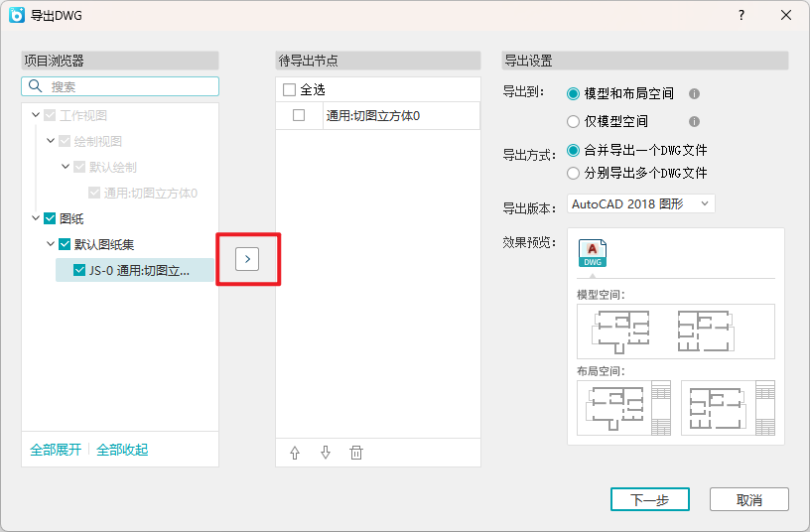Viewport: 810px width, 532px height.
Task: Select the JS-0 通用:切图立... tree row
Action: (135, 270)
